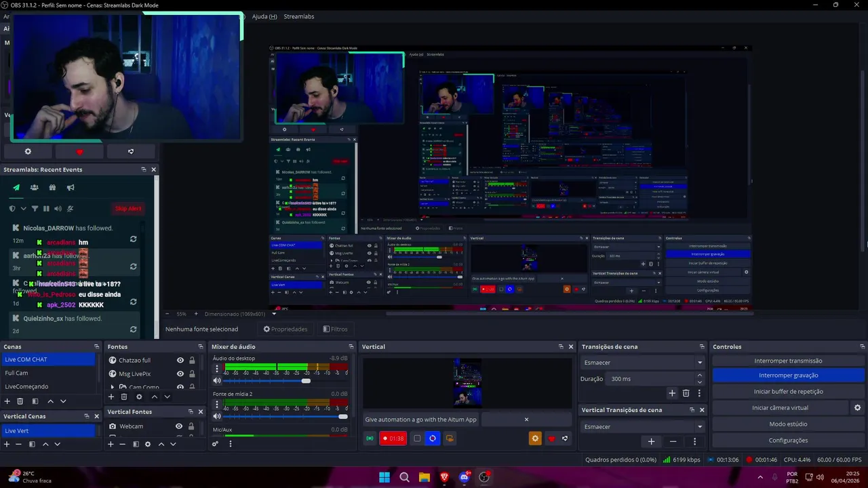The height and width of the screenshot is (488, 868).
Task: Open settings gear below the webcam preview
Action: tap(28, 152)
